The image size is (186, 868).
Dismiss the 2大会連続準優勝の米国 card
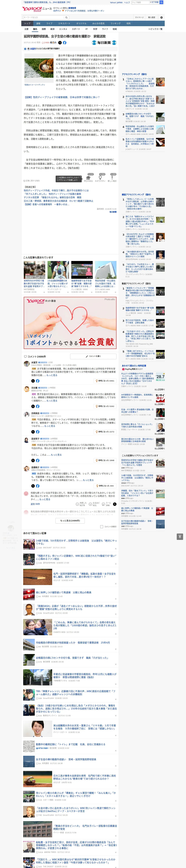click(68, 292)
